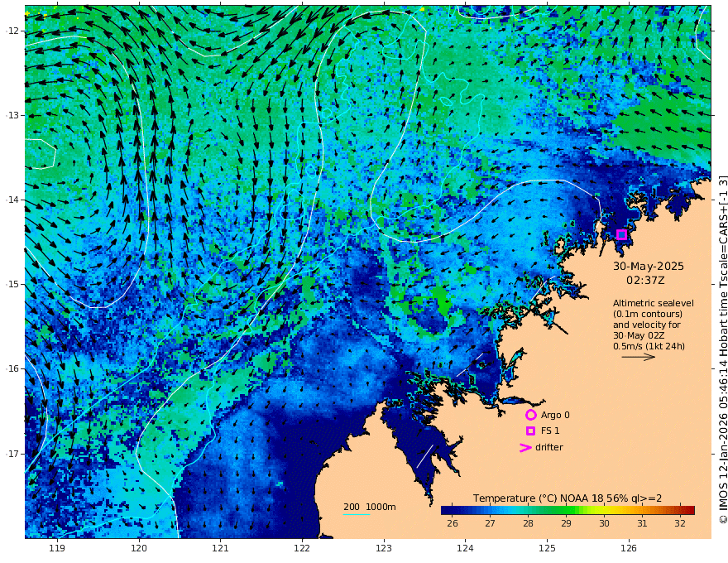
Task: Click the colorbar tick label "29"
Action: tap(566, 523)
